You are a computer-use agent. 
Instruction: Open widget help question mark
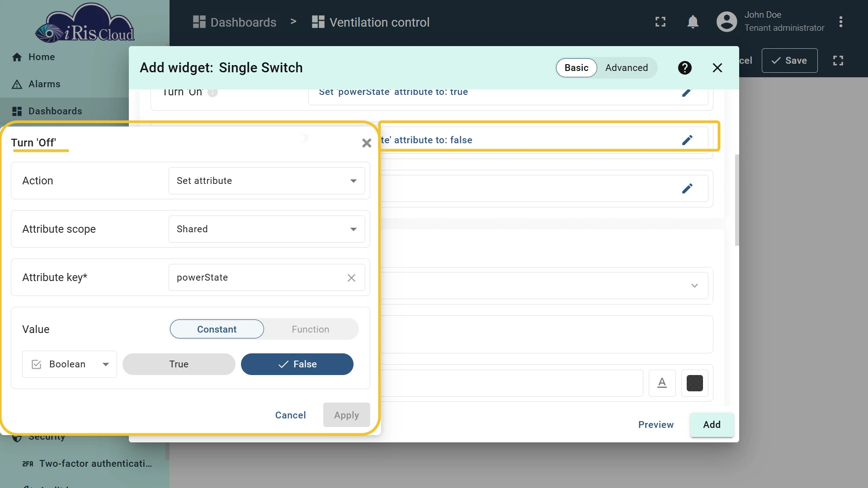(x=684, y=68)
